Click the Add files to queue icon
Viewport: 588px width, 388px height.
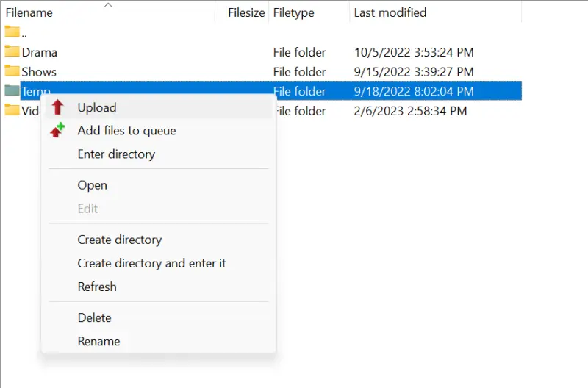[58, 131]
